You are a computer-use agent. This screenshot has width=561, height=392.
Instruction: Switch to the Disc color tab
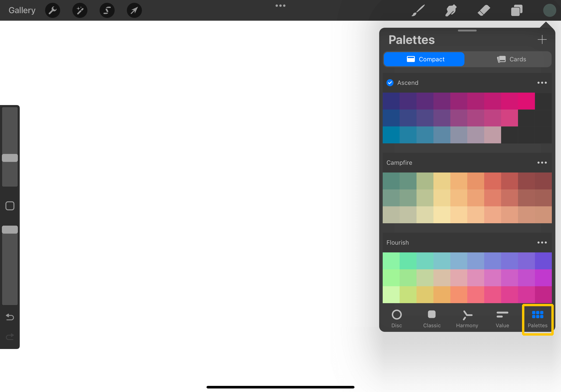coord(397,318)
